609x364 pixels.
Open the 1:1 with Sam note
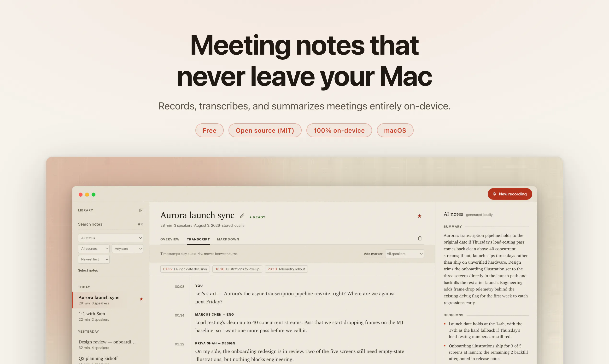[x=111, y=316]
